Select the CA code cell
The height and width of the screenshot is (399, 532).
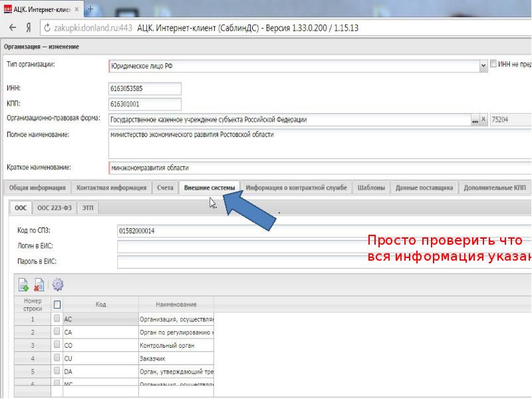click(x=101, y=332)
